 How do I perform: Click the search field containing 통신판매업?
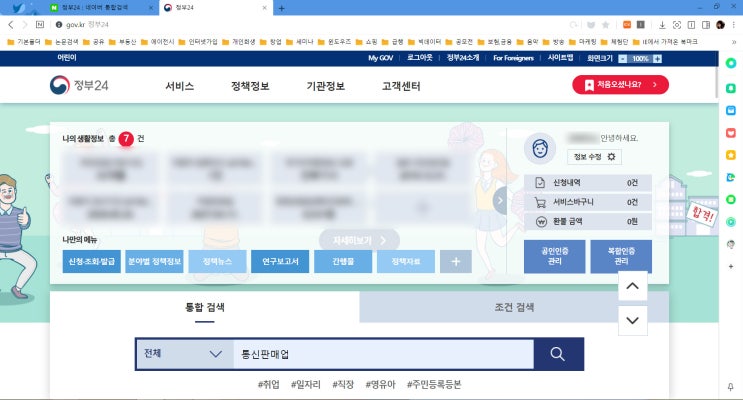(x=383, y=354)
